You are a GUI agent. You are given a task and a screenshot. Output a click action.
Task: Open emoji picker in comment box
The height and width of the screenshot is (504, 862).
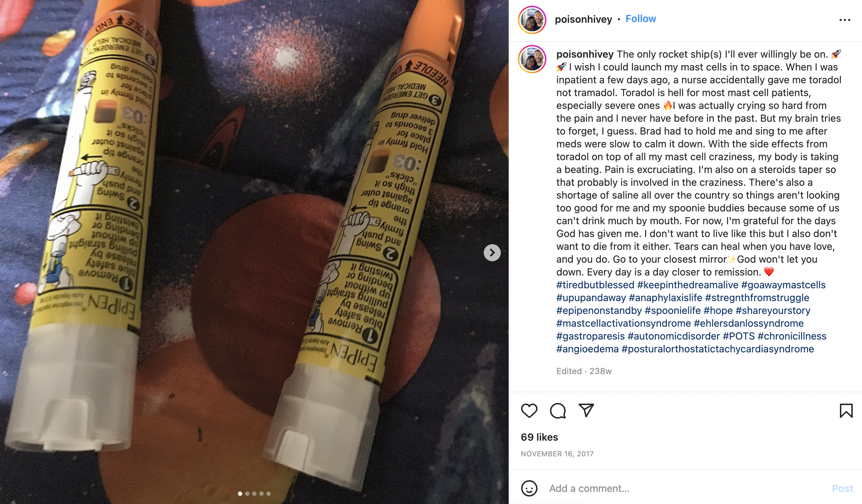(x=529, y=488)
